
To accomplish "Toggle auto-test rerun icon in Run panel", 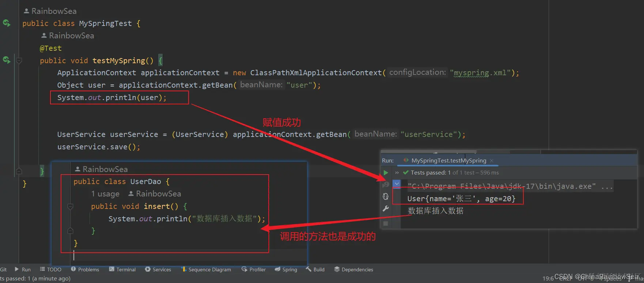I will tap(386, 196).
